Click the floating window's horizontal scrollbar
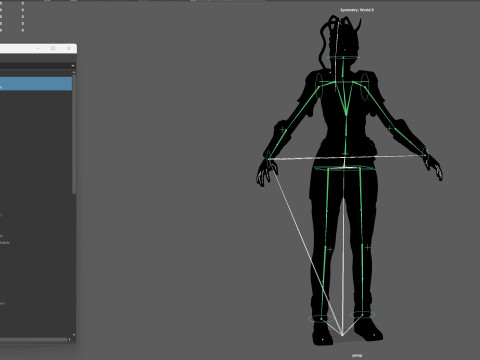 tap(33, 340)
